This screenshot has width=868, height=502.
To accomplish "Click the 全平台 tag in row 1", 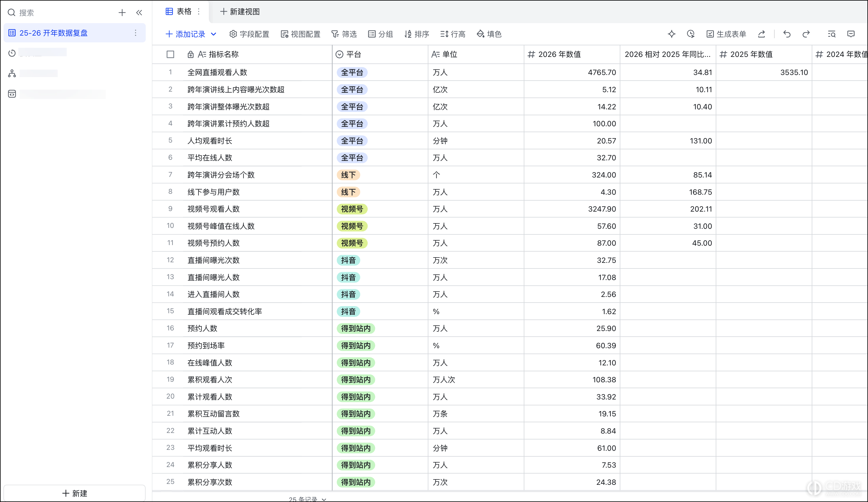I will 352,72.
